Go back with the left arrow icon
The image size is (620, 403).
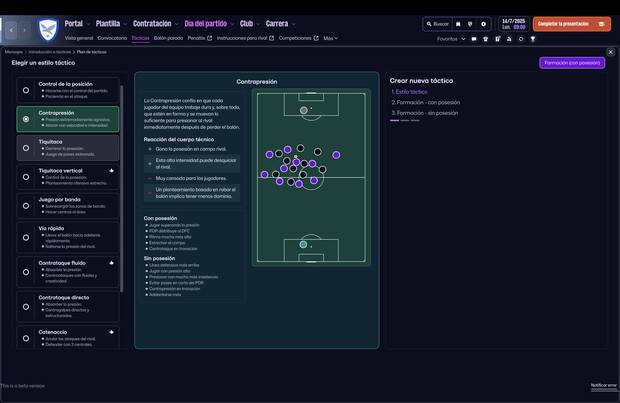[11, 30]
